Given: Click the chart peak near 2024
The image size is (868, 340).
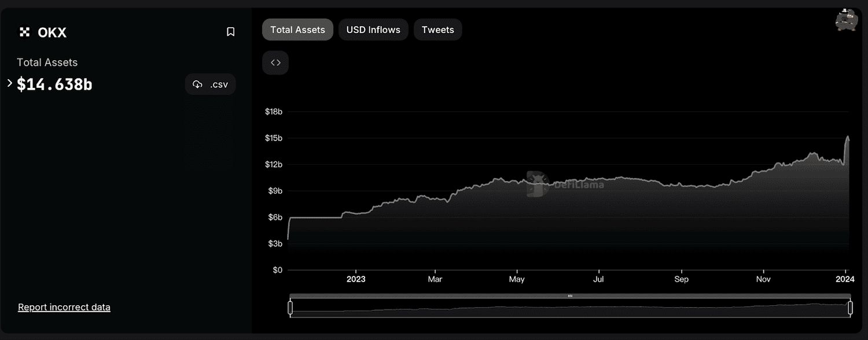Looking at the screenshot, I should (848, 137).
